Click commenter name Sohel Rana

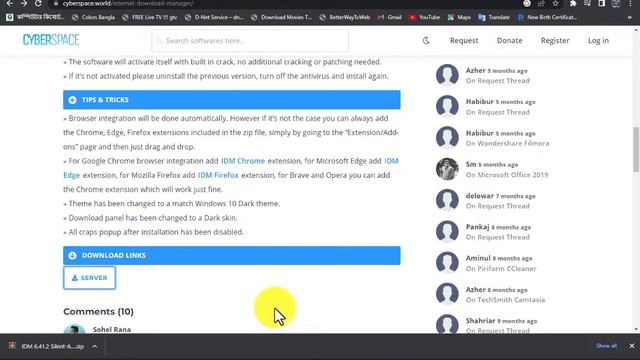[112, 329]
